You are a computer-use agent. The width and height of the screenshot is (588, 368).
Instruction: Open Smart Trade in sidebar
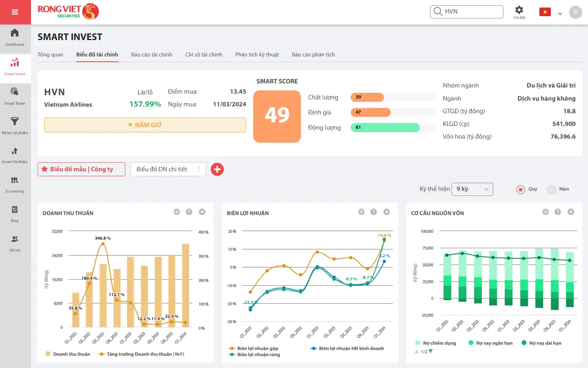point(15,96)
